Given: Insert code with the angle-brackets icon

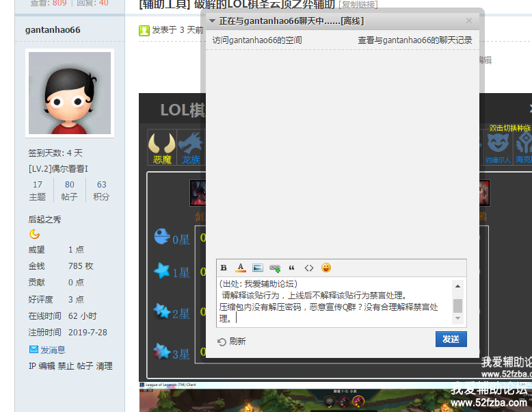Looking at the screenshot, I should (309, 268).
